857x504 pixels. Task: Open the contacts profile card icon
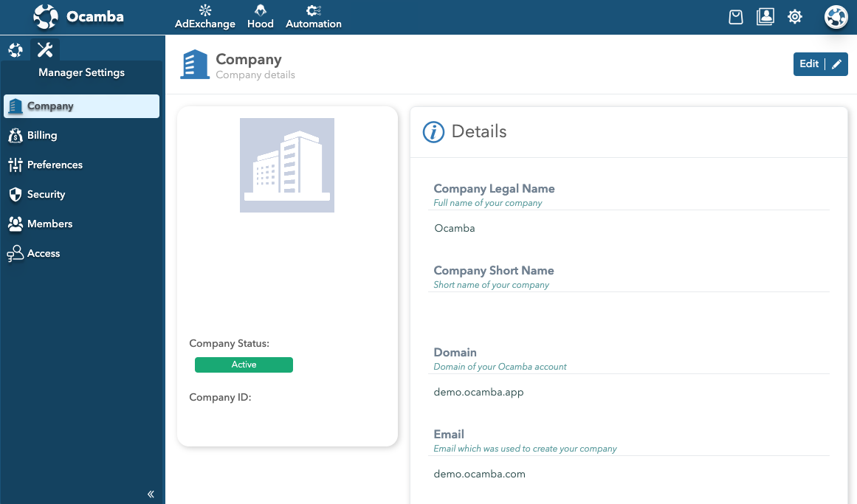coord(765,17)
